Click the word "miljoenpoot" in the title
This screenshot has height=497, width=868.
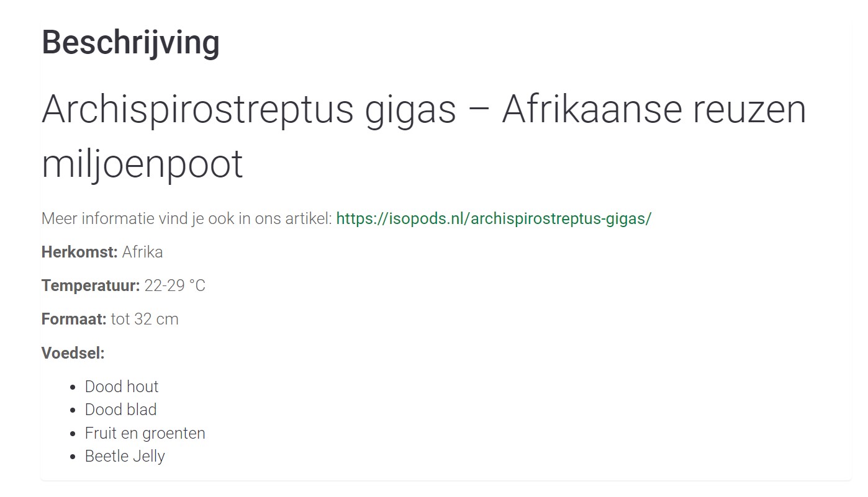(142, 164)
